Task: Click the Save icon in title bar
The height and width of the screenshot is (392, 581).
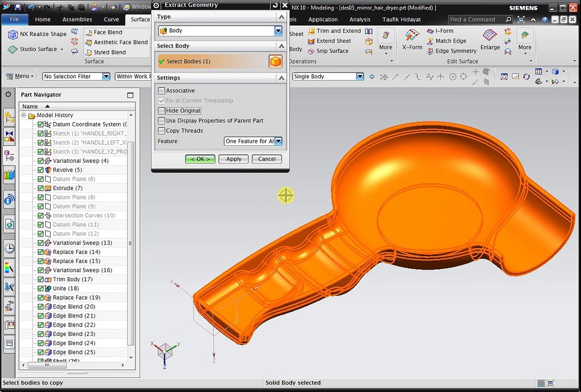Action: pyautogui.click(x=18, y=7)
